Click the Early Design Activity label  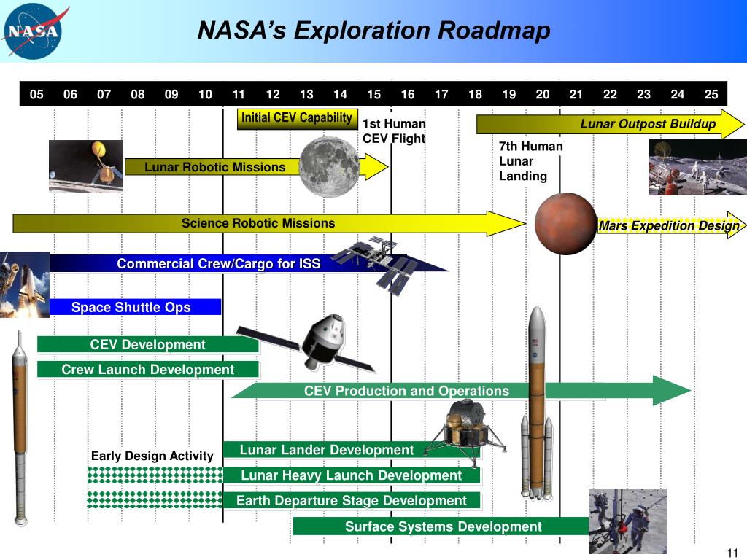pyautogui.click(x=152, y=456)
